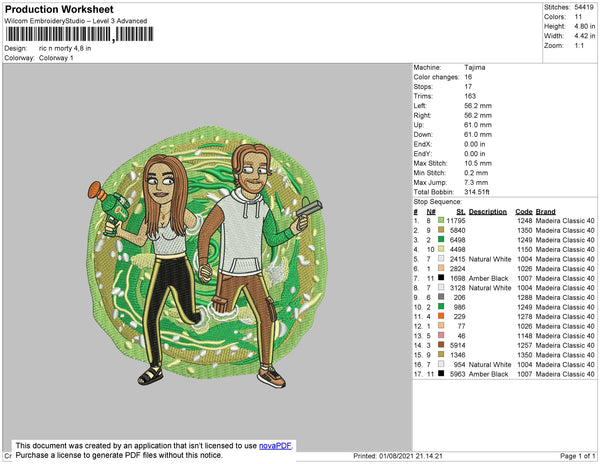Select thread code '1148'
This screenshot has width=600, height=464.
[x=525, y=336]
